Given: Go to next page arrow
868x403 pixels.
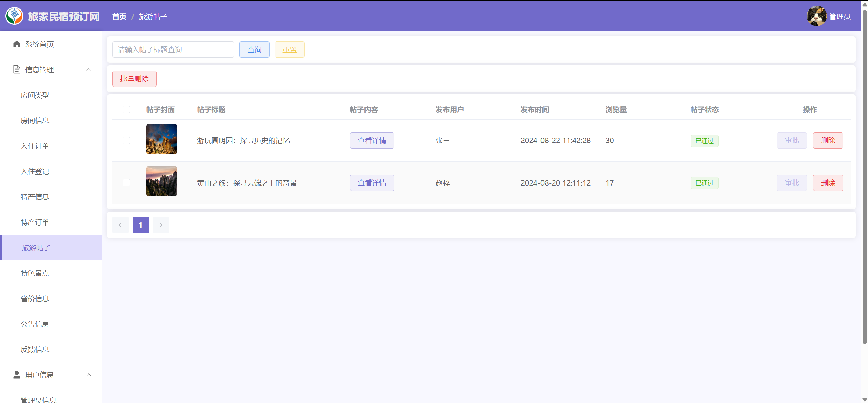Looking at the screenshot, I should click(161, 225).
